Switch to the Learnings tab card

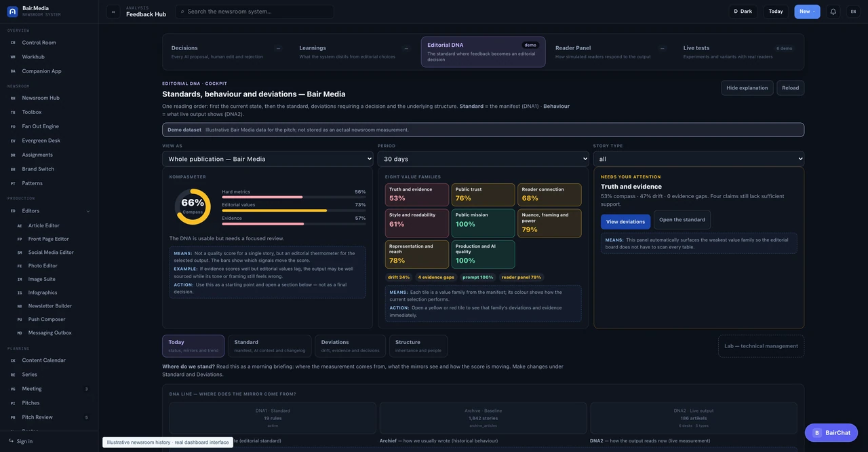click(x=354, y=52)
